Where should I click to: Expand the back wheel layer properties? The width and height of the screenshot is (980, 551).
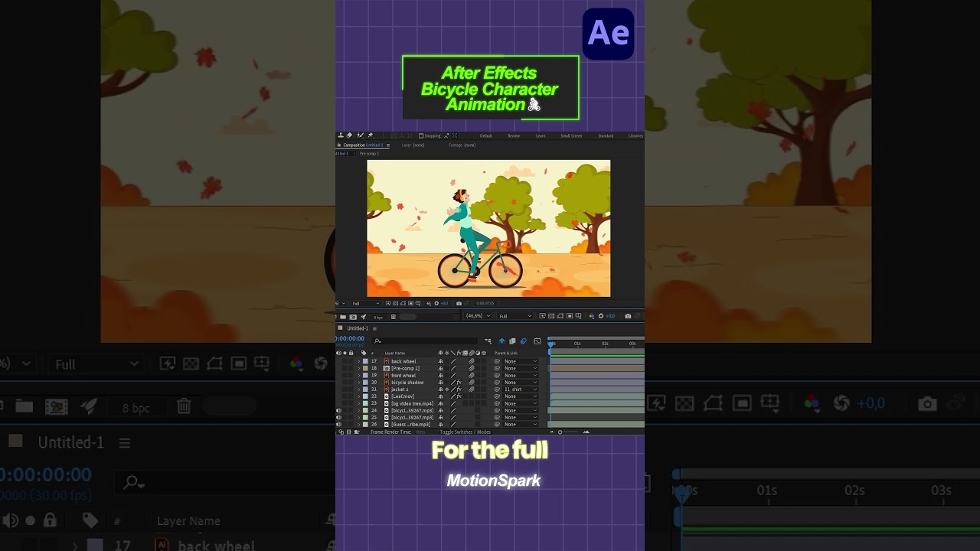tap(359, 361)
